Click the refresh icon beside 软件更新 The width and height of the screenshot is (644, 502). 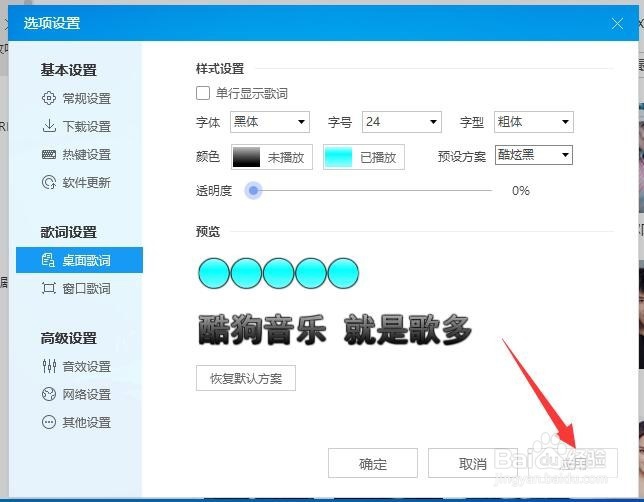(x=49, y=182)
